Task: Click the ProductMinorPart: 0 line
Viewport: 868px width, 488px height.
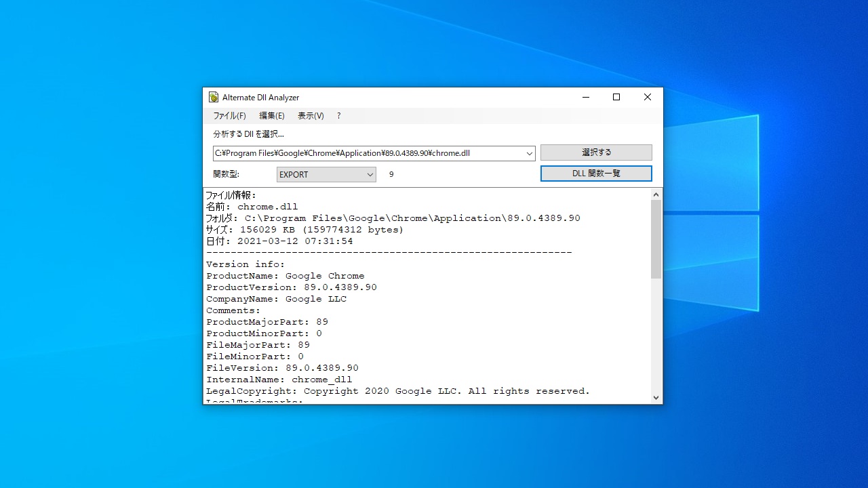Action: (264, 333)
